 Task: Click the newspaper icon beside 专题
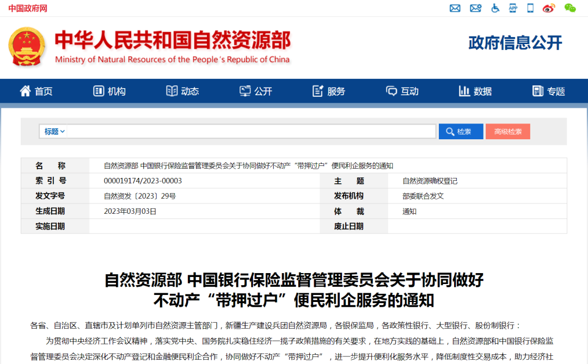(x=538, y=91)
